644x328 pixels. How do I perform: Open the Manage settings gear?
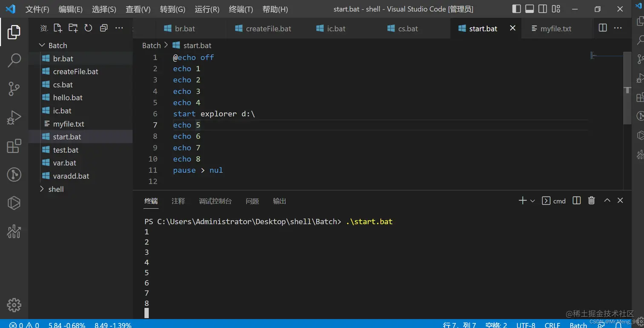14,305
